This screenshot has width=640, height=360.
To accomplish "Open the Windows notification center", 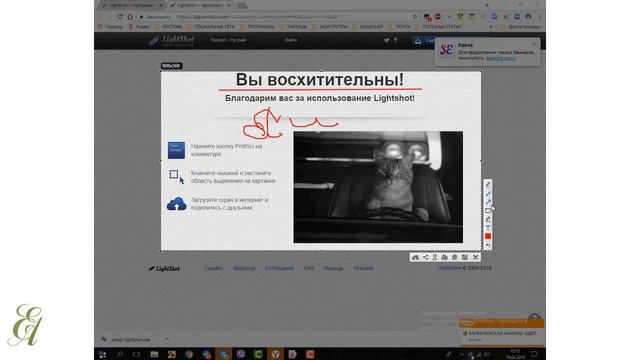I will point(534,354).
